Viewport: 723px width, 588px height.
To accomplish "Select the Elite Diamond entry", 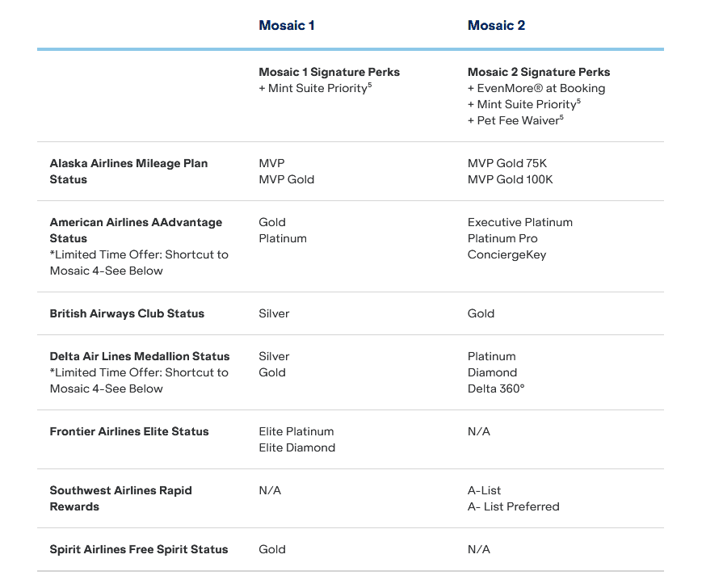I will click(x=296, y=447).
